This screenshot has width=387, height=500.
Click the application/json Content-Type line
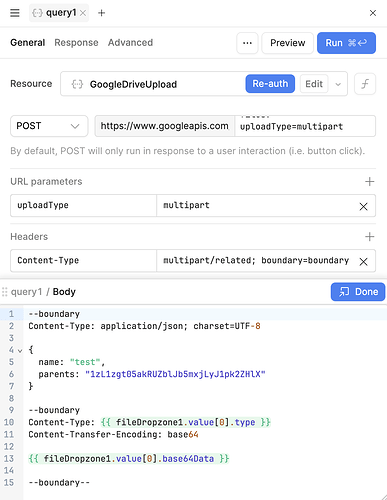tap(144, 326)
